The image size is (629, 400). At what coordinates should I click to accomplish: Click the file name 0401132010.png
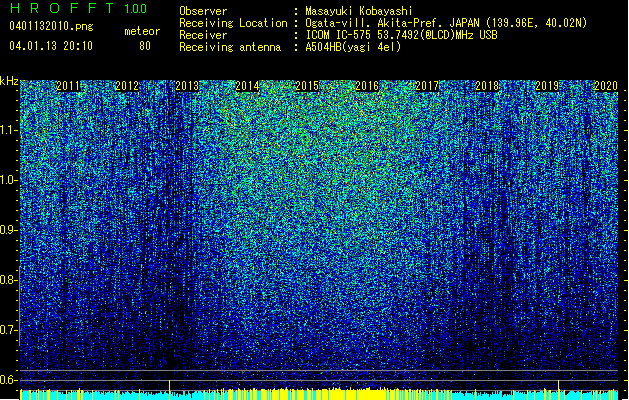click(x=51, y=26)
